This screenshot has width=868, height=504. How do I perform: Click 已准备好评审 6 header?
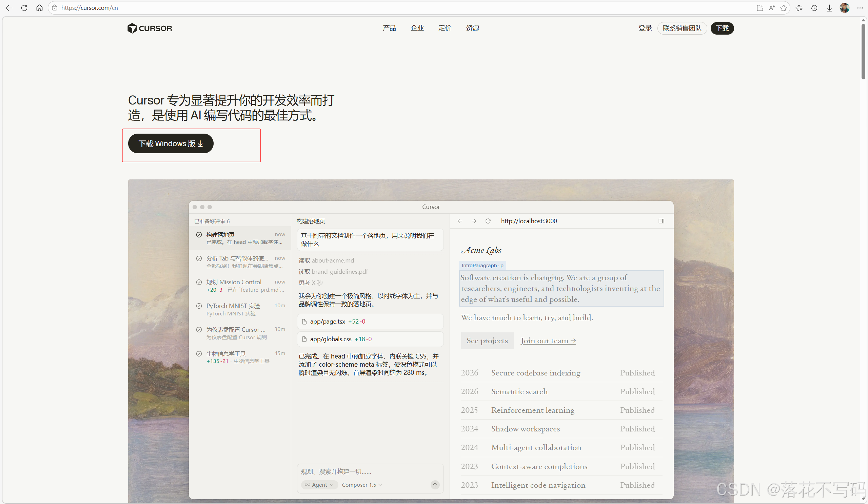tap(212, 221)
